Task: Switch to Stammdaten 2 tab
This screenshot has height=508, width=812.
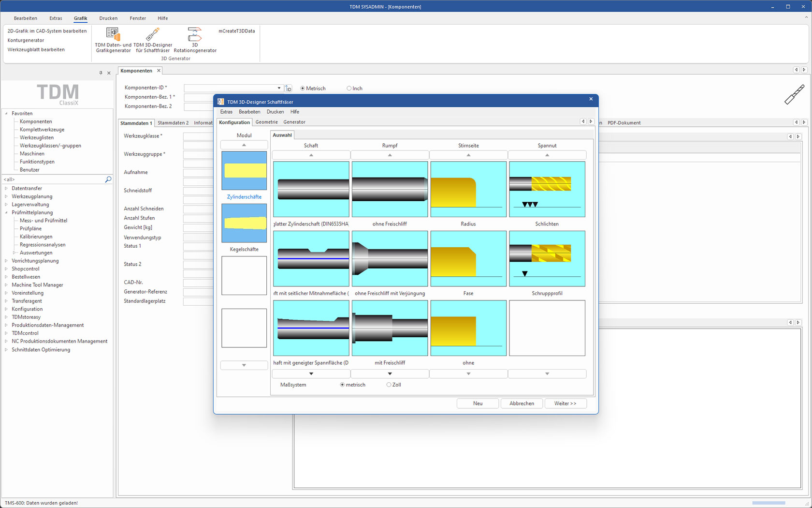Action: (x=173, y=123)
